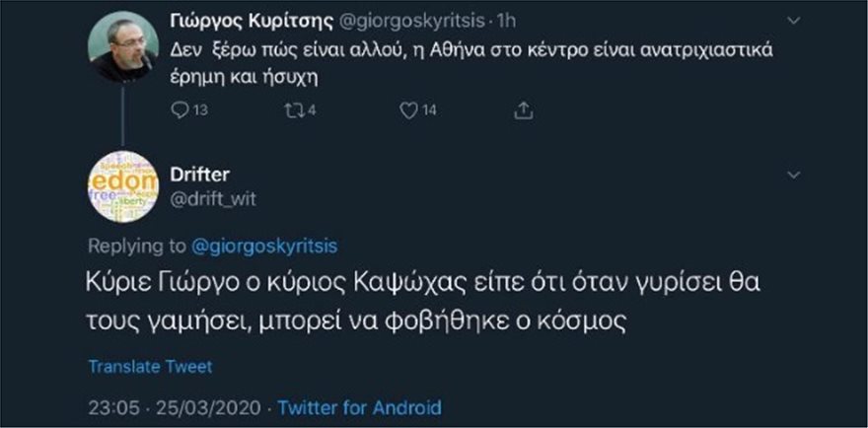Click the share upload icon
This screenshot has height=428, width=868.
524,111
